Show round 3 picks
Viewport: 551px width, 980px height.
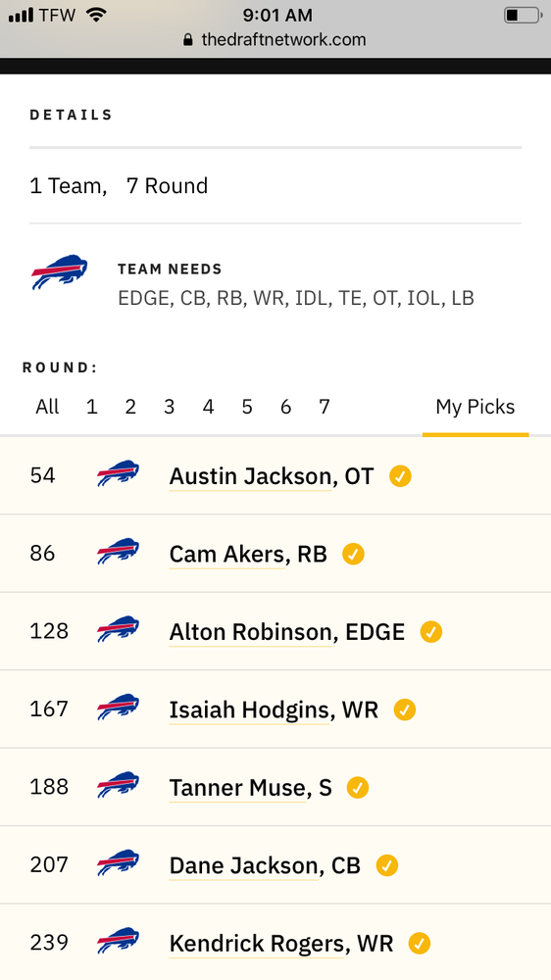[x=169, y=407]
